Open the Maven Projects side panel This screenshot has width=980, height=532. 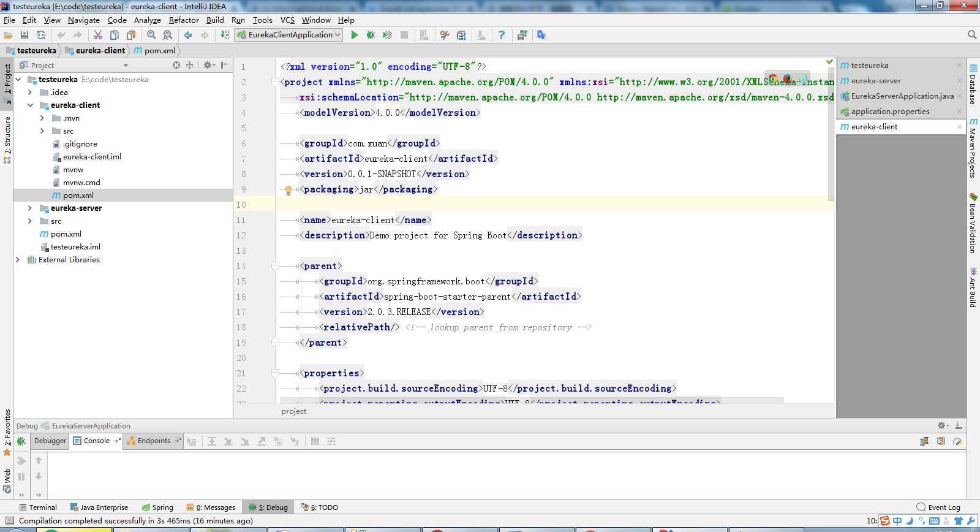973,149
